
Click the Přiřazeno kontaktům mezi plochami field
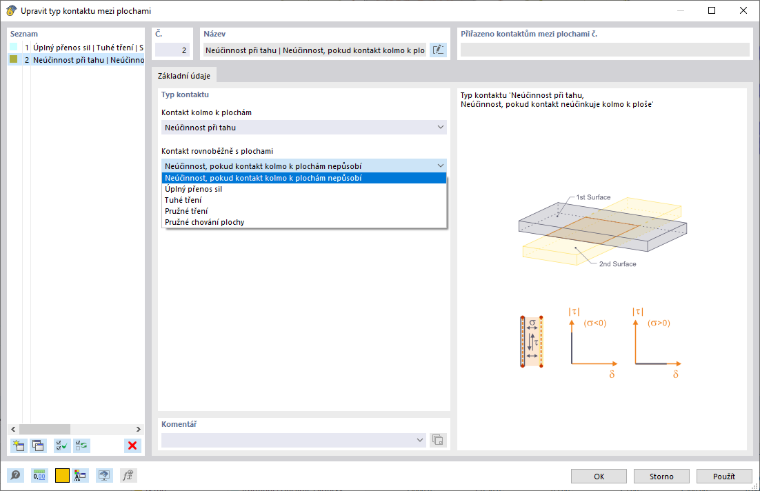pos(605,50)
